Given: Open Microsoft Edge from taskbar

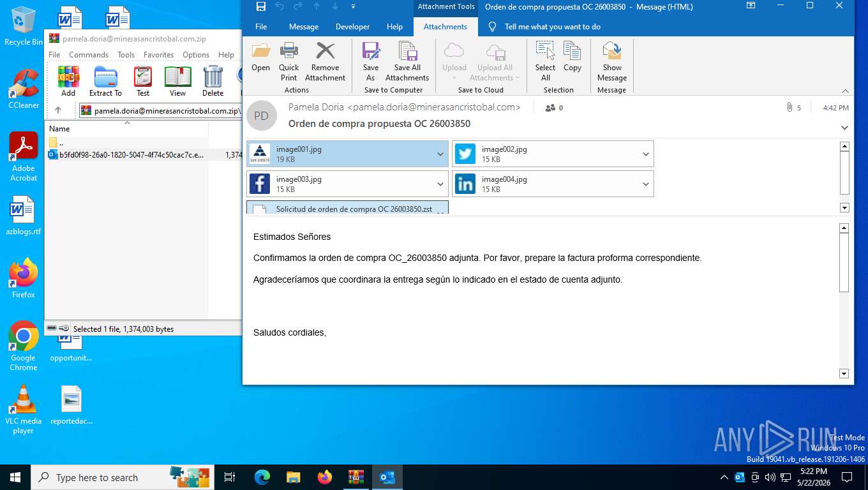Looking at the screenshot, I should pos(262,477).
